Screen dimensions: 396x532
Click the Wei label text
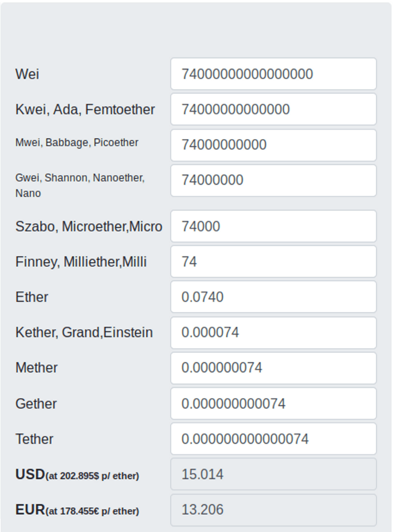click(x=27, y=74)
